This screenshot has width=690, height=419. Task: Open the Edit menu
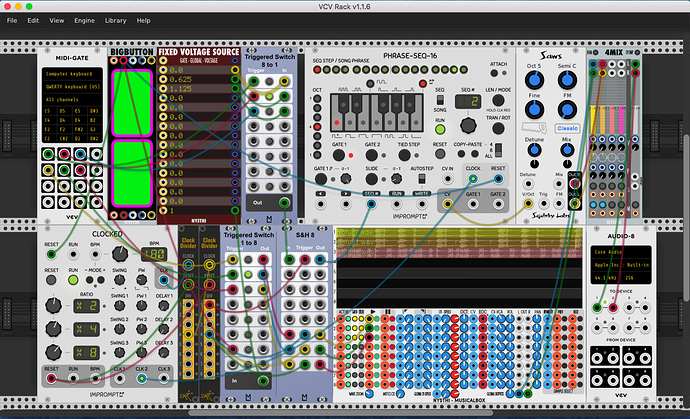tap(33, 20)
